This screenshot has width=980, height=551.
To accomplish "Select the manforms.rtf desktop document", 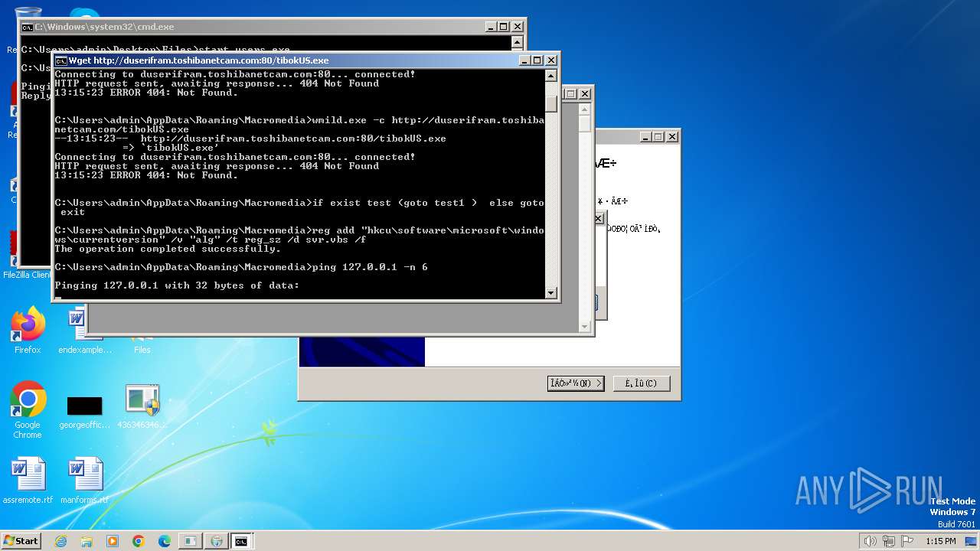I will tap(84, 481).
